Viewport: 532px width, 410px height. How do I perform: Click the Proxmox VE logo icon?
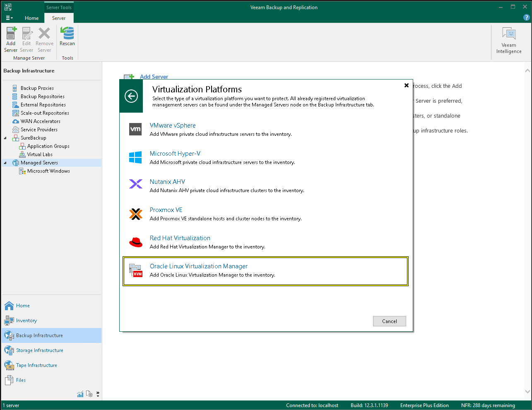tap(136, 214)
